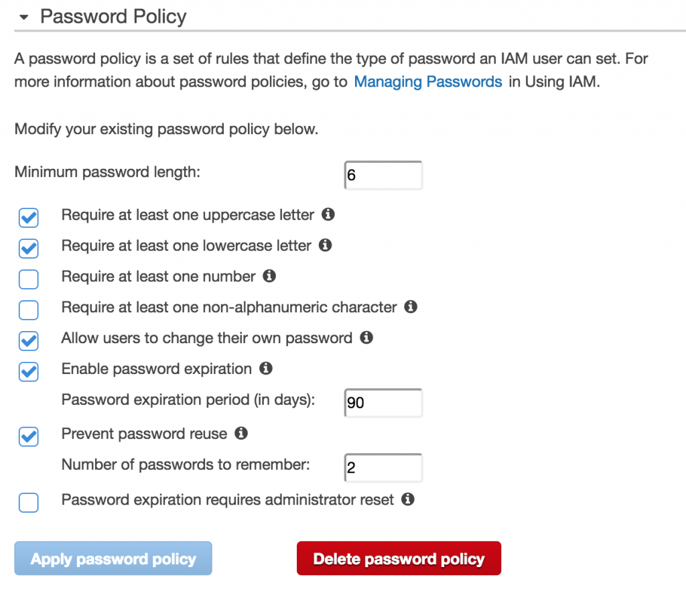Image resolution: width=686 pixels, height=616 pixels.
Task: Enable Require at least one number checkbox
Action: pyautogui.click(x=28, y=280)
